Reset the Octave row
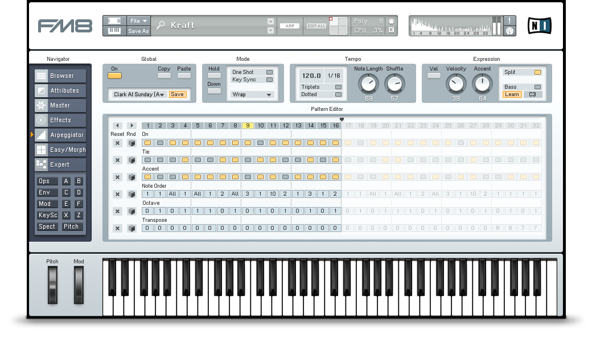 coord(117,211)
